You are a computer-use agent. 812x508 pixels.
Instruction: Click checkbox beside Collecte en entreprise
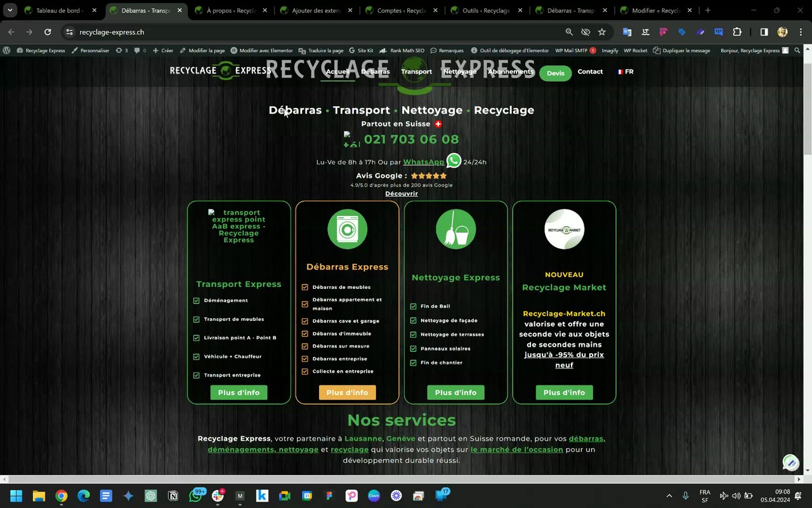point(304,371)
